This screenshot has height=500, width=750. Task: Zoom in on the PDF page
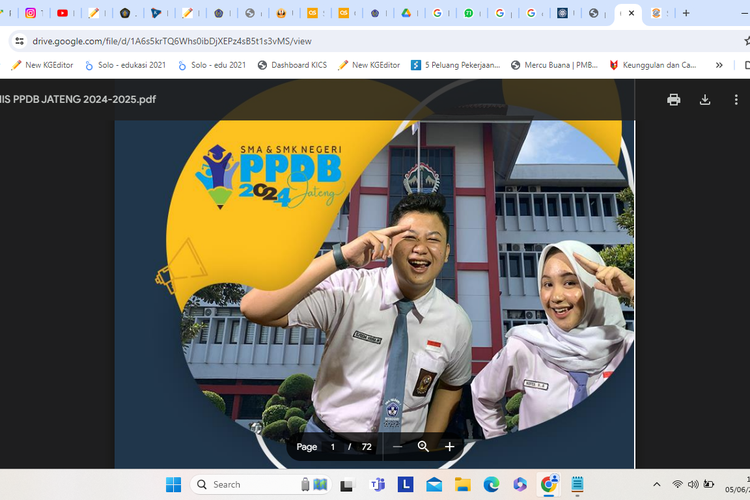point(450,447)
